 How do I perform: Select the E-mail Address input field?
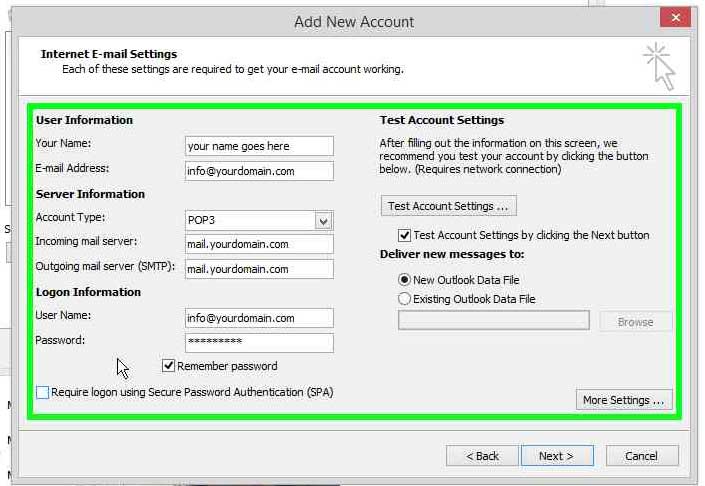click(x=259, y=171)
